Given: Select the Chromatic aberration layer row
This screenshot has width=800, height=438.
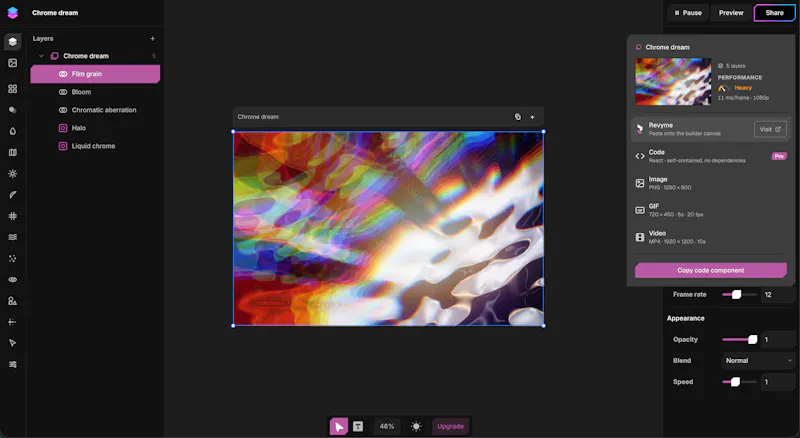Looking at the screenshot, I should click(95, 110).
